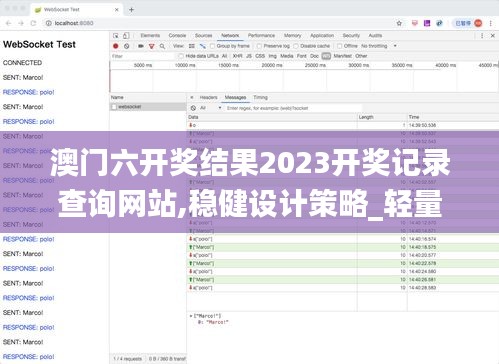Toggle the overview waterfall icon

coord(202,46)
